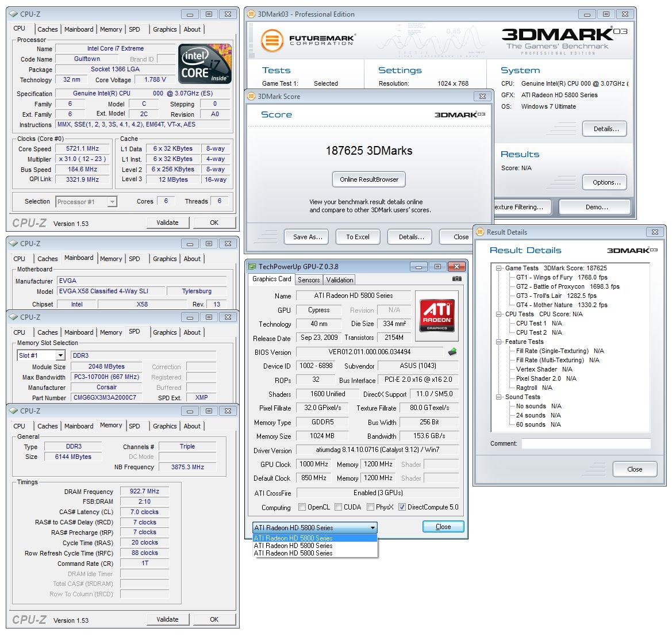Image resolution: width=672 pixels, height=636 pixels.
Task: Select Pixel Shader 2.0 tree row
Action: 546,379
